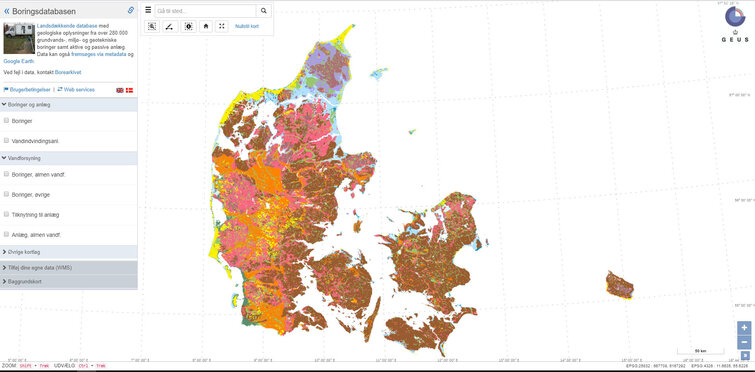The image size is (755, 372).
Task: Zoom out with the minus button
Action: point(744,343)
